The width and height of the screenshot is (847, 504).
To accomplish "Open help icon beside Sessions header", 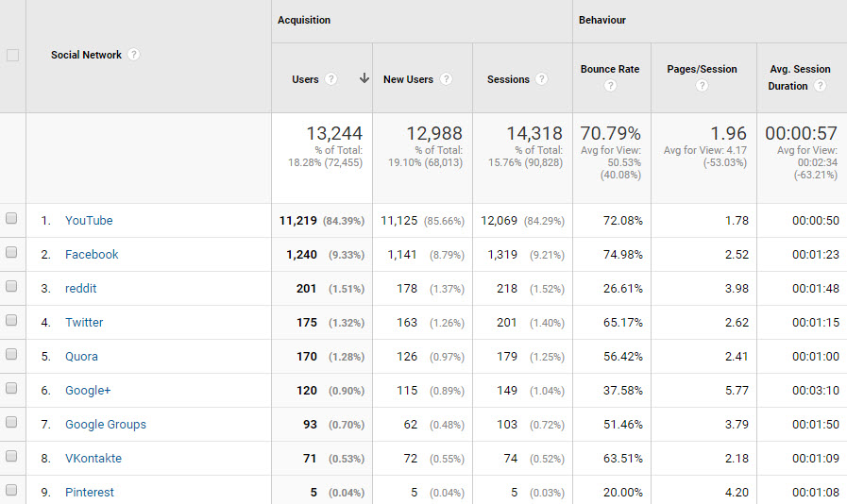I will point(541,79).
